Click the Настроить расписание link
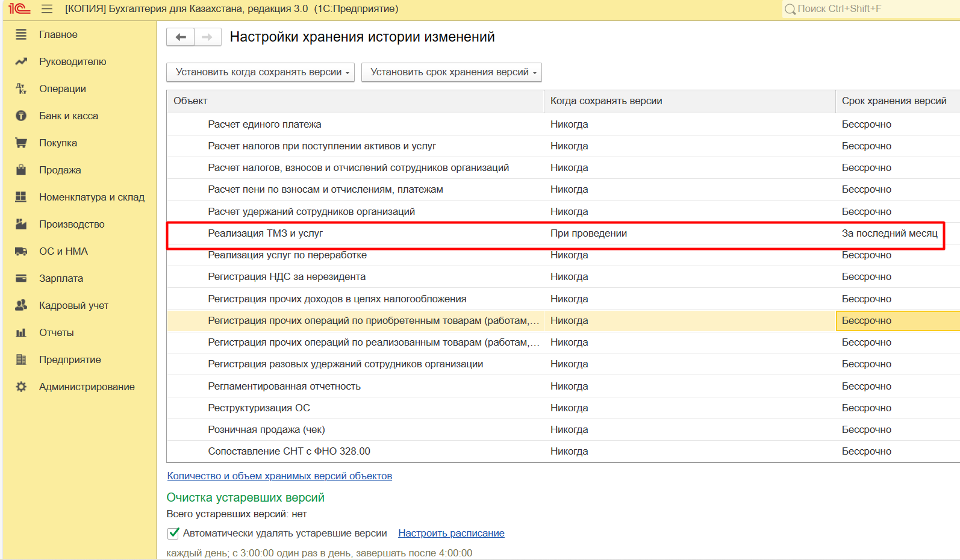The image size is (960, 560). pyautogui.click(x=451, y=533)
